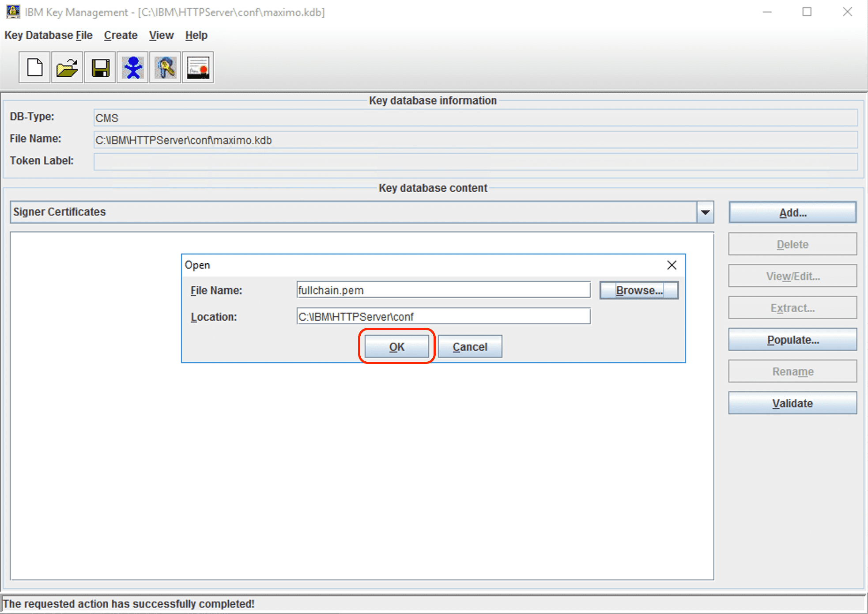Close the Open dialog with X
This screenshot has height=614, width=868.
tap(672, 265)
